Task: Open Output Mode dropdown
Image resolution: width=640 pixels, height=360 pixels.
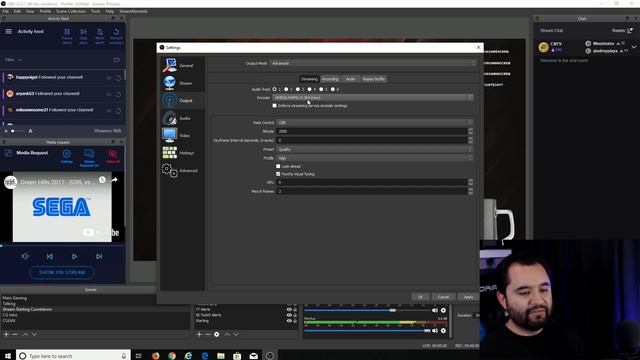Action: 373,63
